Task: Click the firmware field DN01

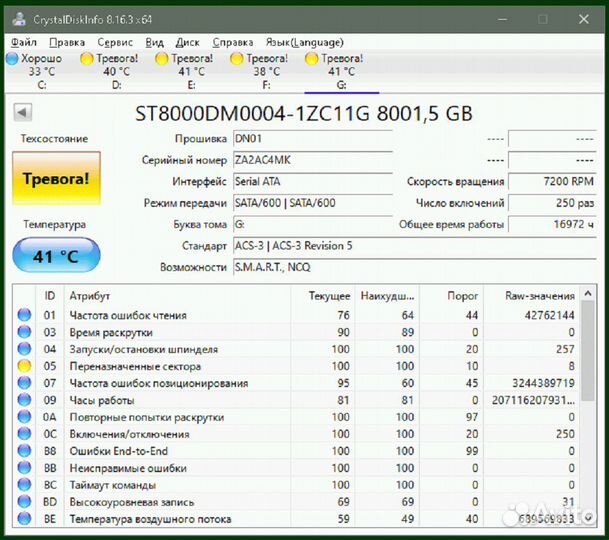Action: coord(313,139)
